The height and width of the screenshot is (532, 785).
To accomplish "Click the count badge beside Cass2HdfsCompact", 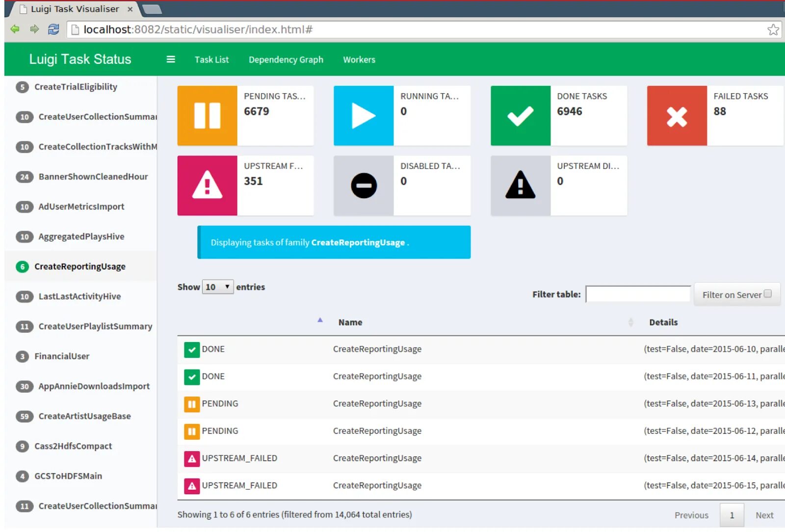I will [x=22, y=446].
